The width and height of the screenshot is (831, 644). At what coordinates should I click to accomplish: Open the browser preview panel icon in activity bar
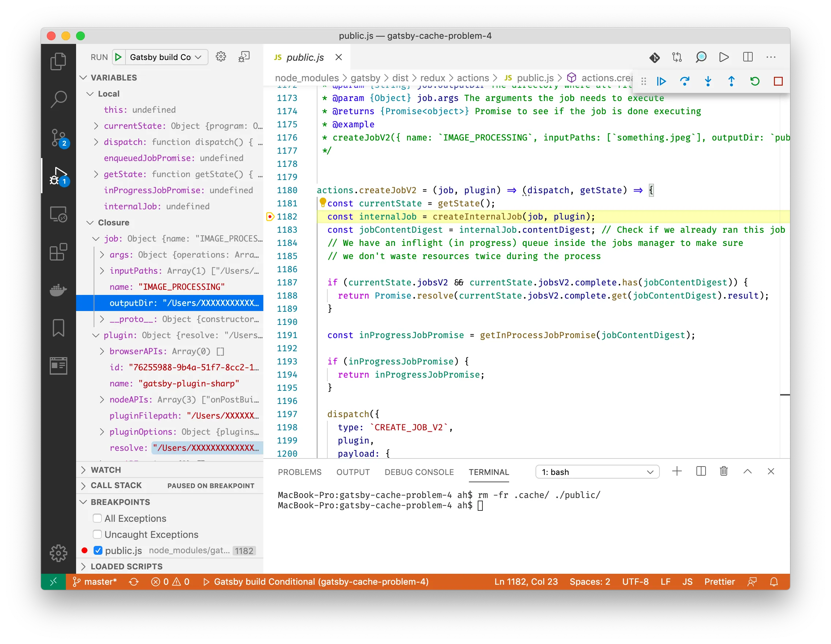[x=58, y=366]
